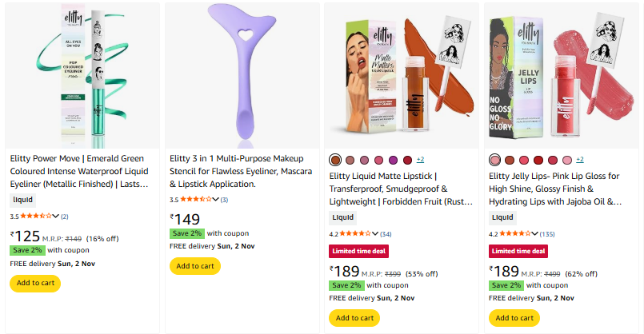View the 34 reviews for Matte Lipstick
The image size is (644, 334).
(x=386, y=233)
